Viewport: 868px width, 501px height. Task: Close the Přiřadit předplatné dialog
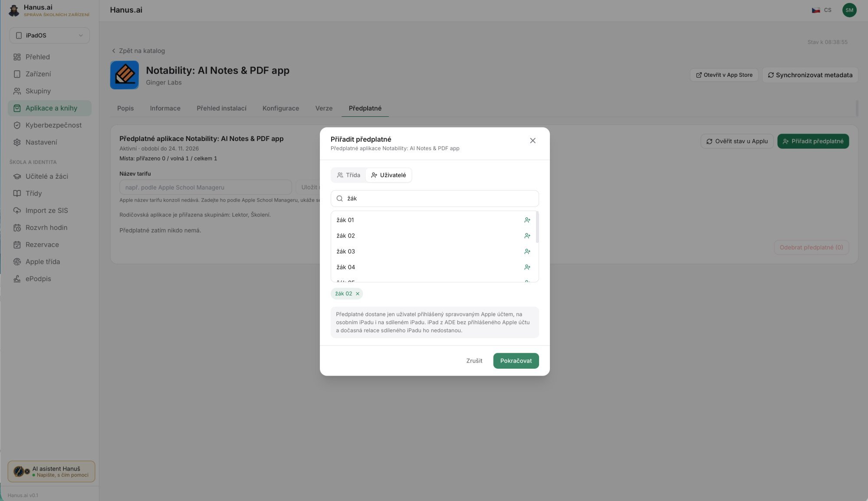(x=533, y=141)
